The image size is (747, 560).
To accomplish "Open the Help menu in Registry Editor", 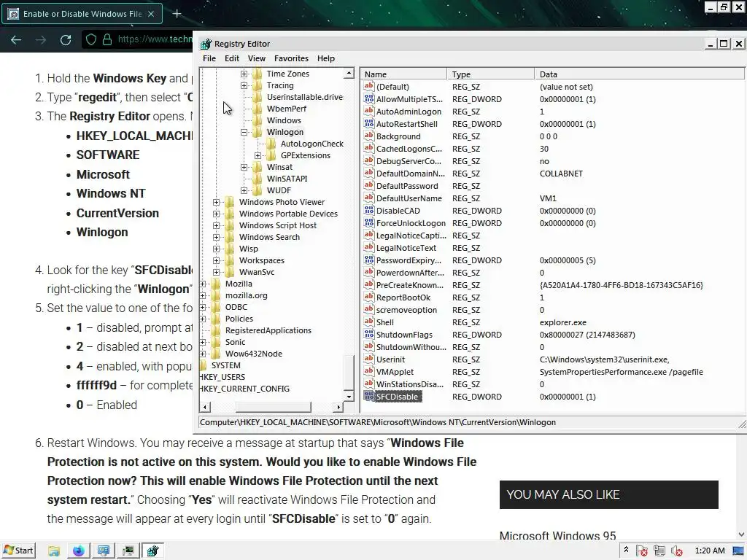I will pos(326,58).
